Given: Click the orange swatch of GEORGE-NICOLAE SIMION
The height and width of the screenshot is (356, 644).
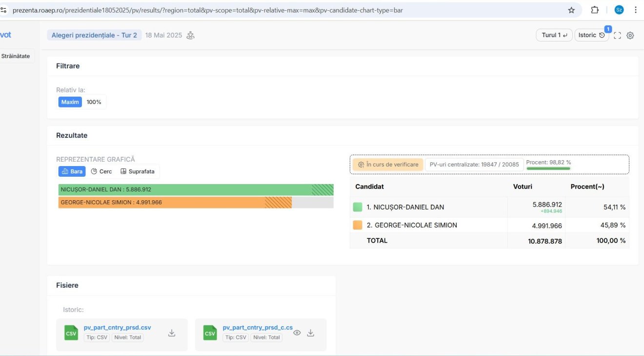Looking at the screenshot, I should 358,225.
